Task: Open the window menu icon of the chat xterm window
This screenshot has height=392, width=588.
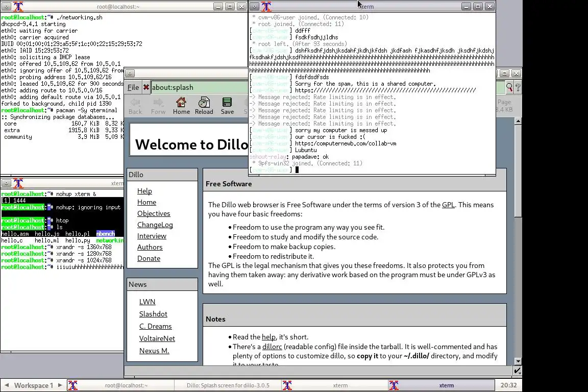Action: (254, 6)
